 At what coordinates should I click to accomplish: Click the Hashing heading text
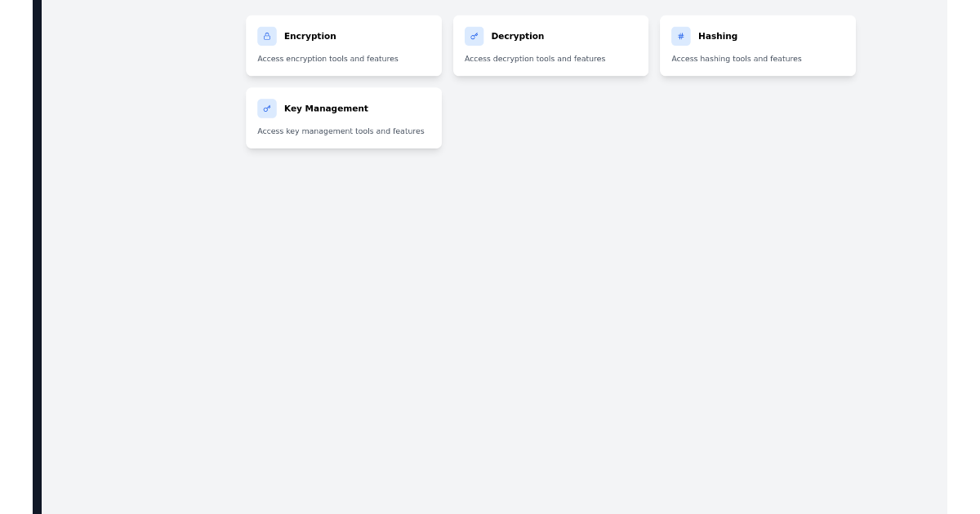coord(718,36)
